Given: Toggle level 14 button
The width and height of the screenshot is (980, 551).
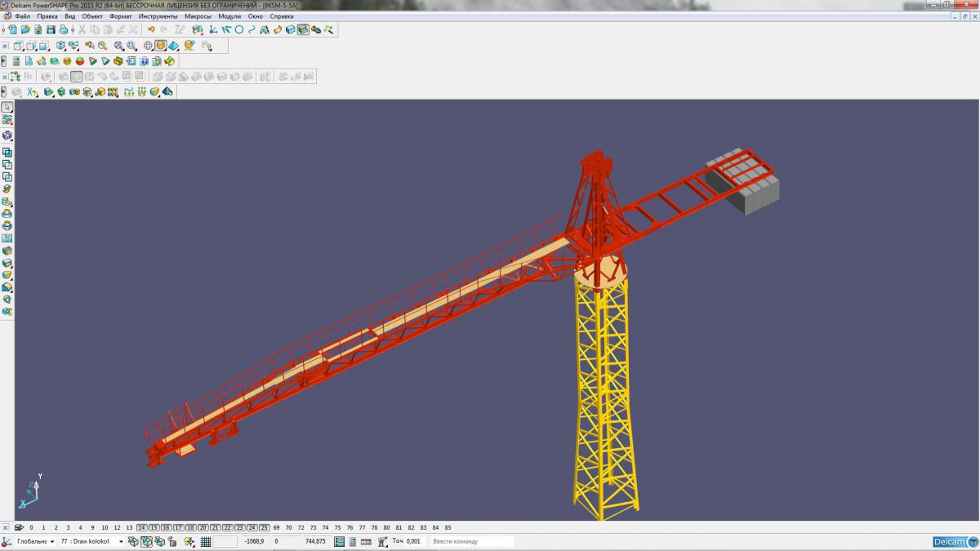Looking at the screenshot, I should coord(141,527).
